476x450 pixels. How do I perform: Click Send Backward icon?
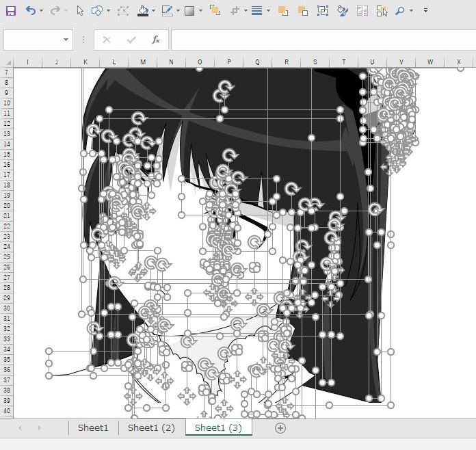[x=303, y=11]
